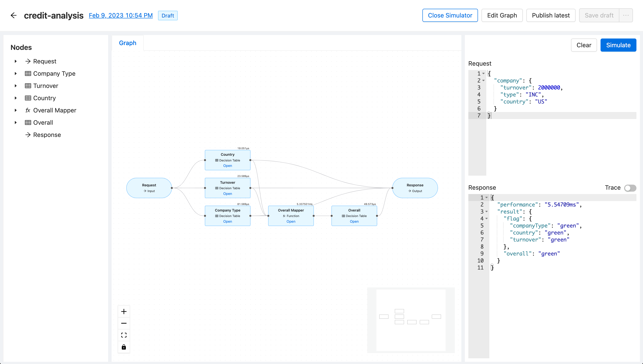Viewport: 643px width, 364px height.
Task: Click the decision table icon beside Turnover
Action: [x=28, y=86]
